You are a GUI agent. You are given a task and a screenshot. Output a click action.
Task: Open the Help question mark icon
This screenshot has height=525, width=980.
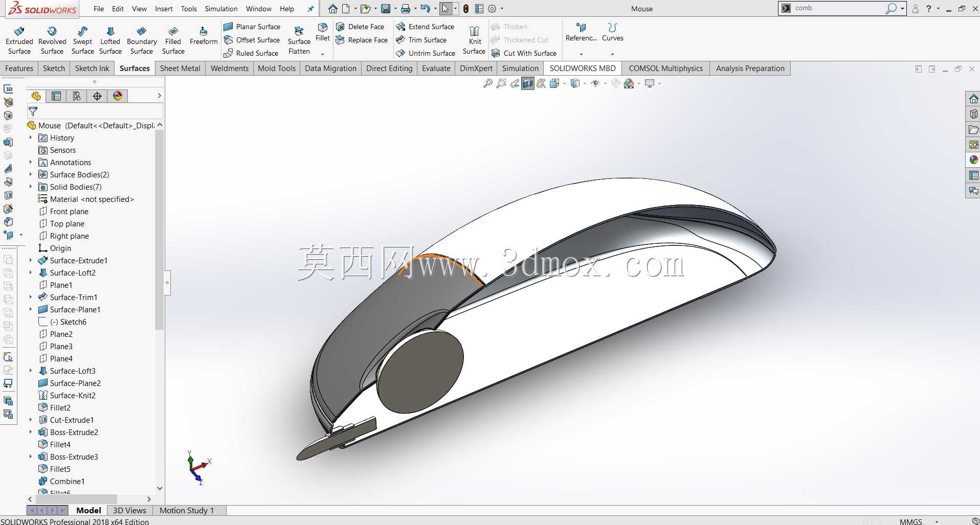pos(929,9)
